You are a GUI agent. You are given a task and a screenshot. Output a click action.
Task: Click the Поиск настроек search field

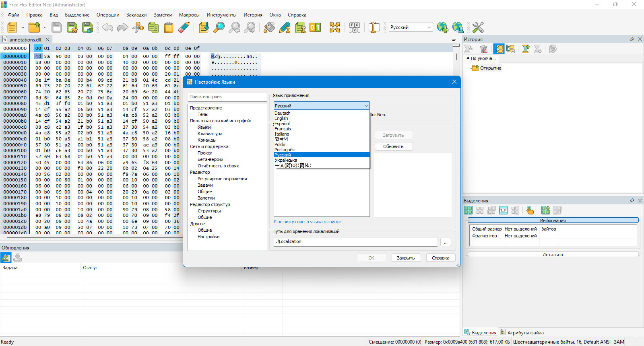tap(227, 97)
